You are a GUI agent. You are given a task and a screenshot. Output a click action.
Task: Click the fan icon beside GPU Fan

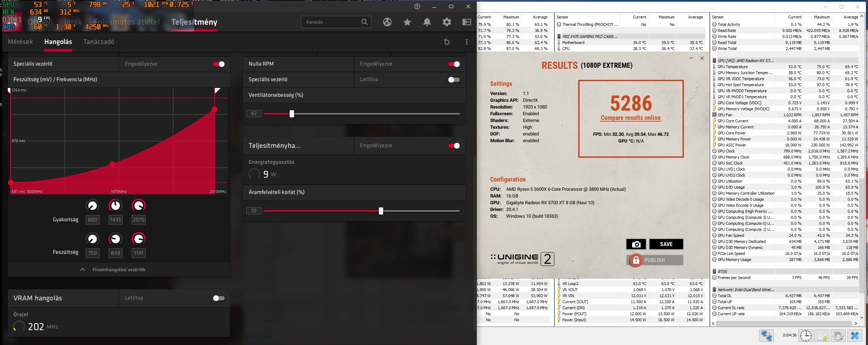714,115
